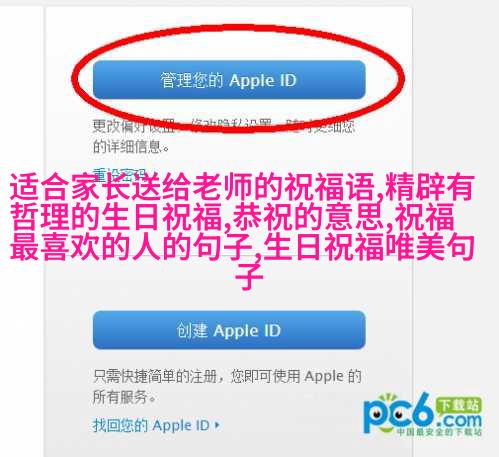
Task: Click the 的详细信息 text line
Action: coord(131,146)
